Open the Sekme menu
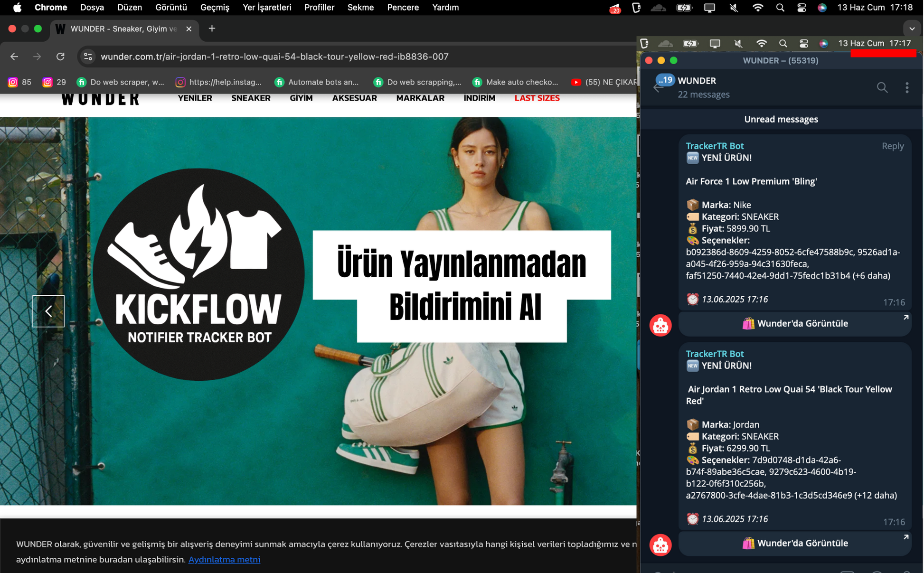This screenshot has width=924, height=573. [x=360, y=8]
